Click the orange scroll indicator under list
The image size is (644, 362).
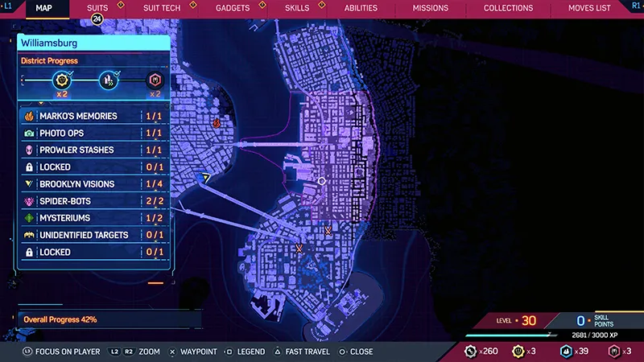(x=155, y=283)
